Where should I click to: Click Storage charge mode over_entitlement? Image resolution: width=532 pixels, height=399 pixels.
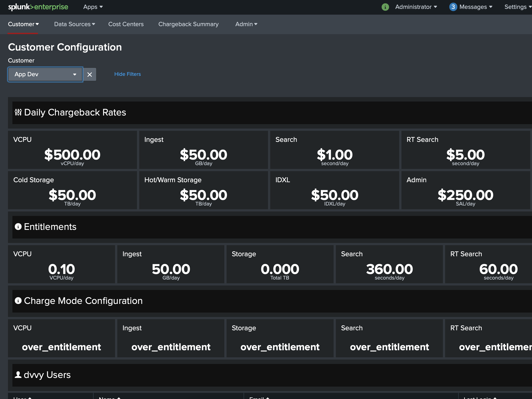click(x=280, y=347)
